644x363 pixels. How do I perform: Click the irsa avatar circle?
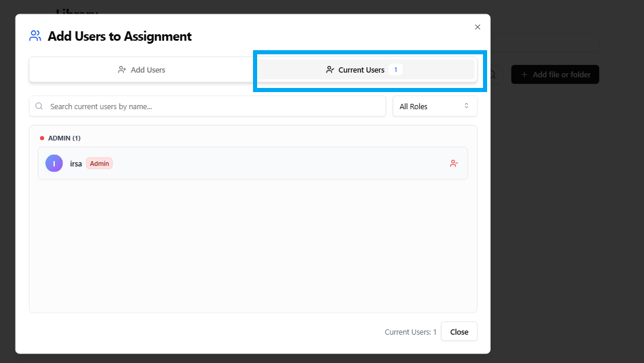point(54,163)
